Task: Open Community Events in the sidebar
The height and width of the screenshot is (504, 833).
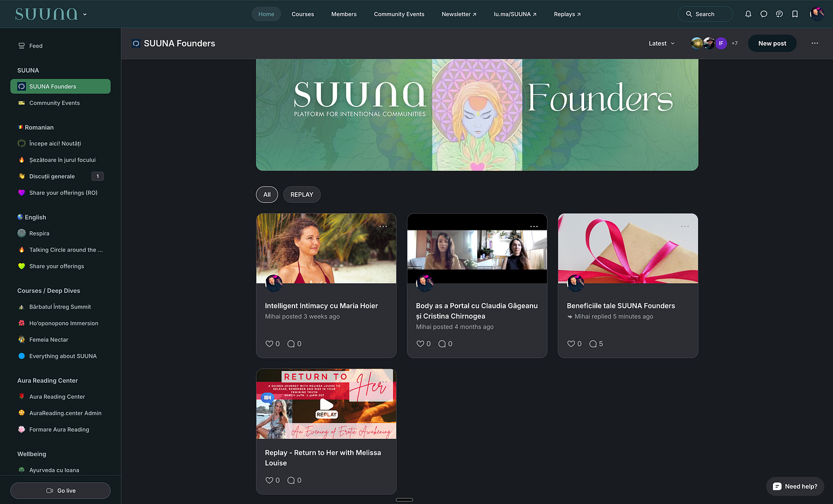Action: (x=60, y=103)
